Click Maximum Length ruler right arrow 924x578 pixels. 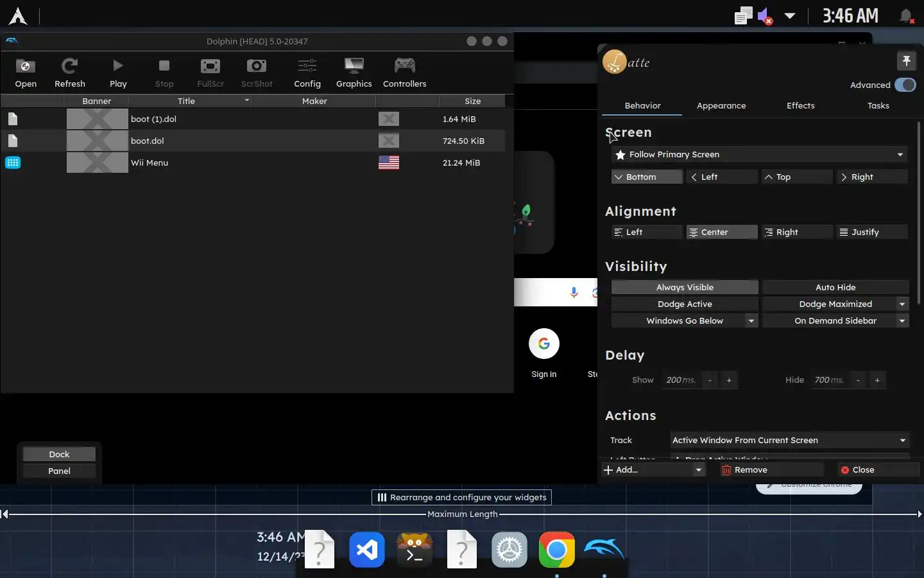pos(920,514)
